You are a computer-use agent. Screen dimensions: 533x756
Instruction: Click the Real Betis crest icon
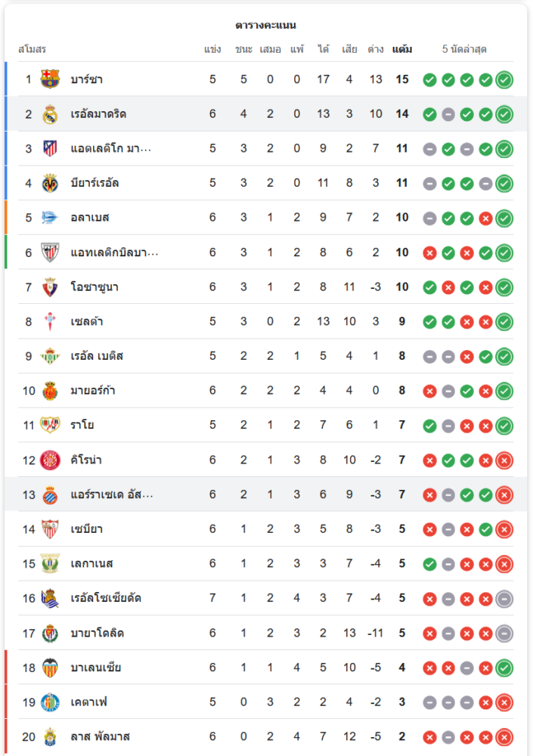50,356
